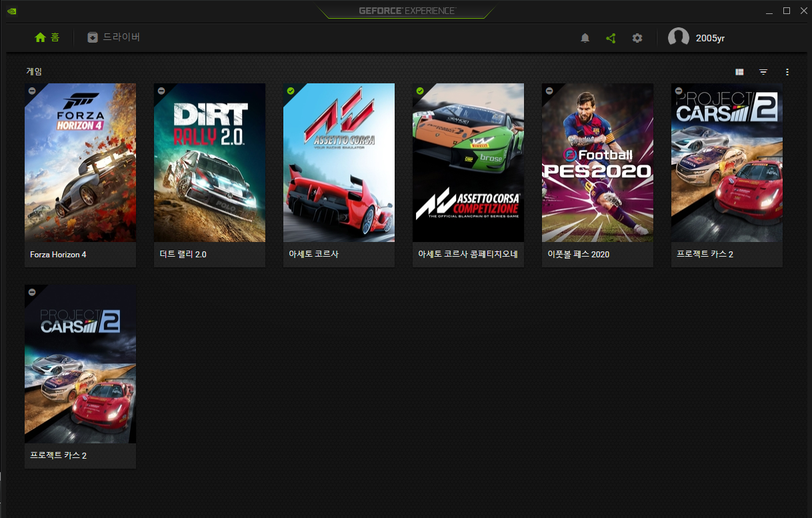Click green optimized check on Assetto Corsa Competizione

tap(420, 91)
